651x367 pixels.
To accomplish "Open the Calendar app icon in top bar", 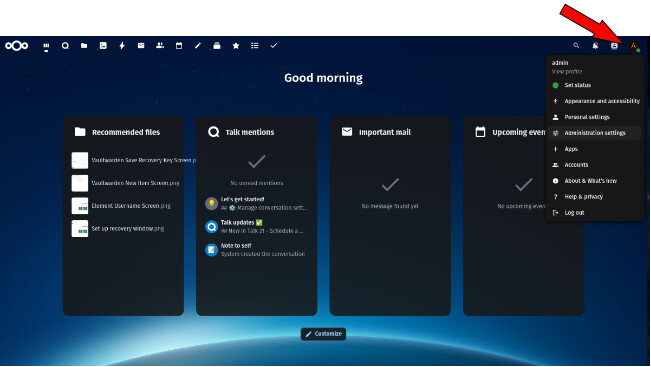I will point(179,46).
